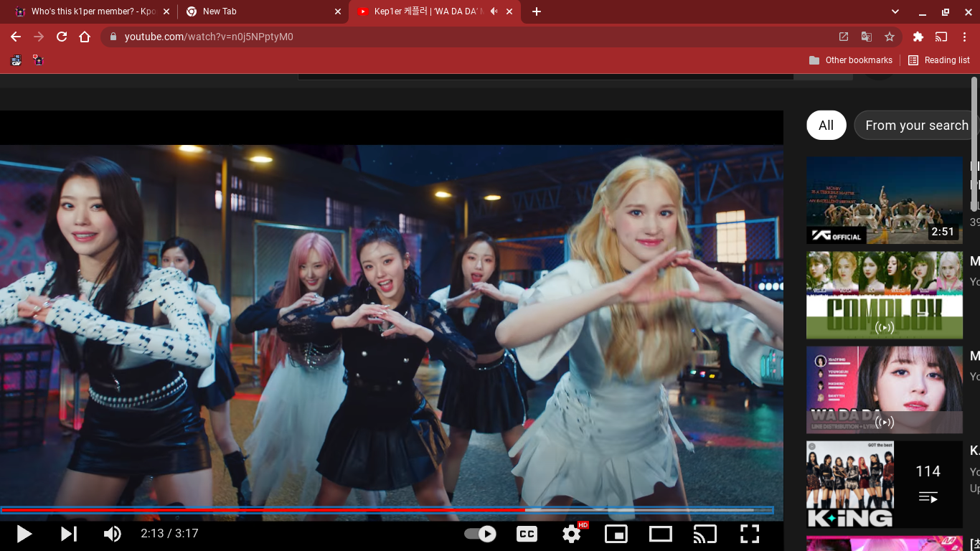980x551 pixels.
Task: Toggle theater mode in the player
Action: coord(661,534)
